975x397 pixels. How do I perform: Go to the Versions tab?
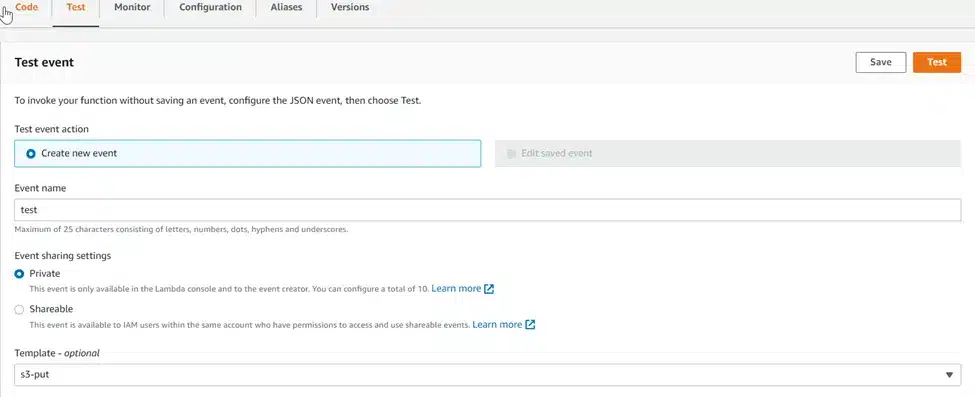coord(349,7)
